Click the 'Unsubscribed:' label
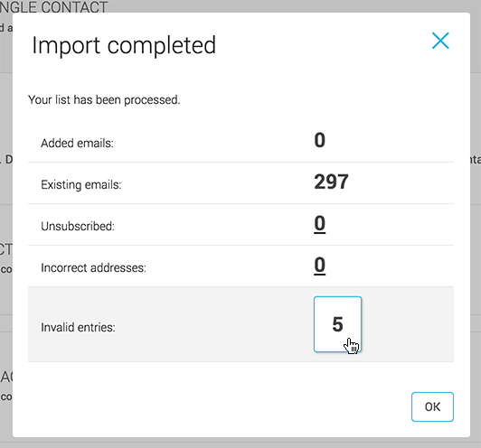The width and height of the screenshot is (481, 448). pos(78,227)
